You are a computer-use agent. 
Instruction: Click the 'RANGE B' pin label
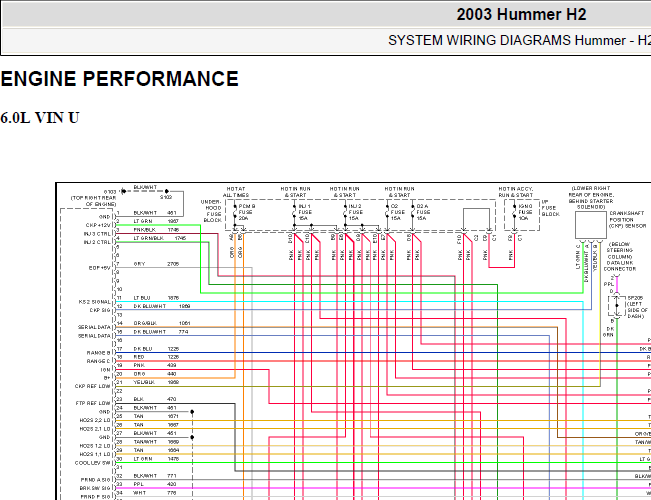pyautogui.click(x=99, y=353)
